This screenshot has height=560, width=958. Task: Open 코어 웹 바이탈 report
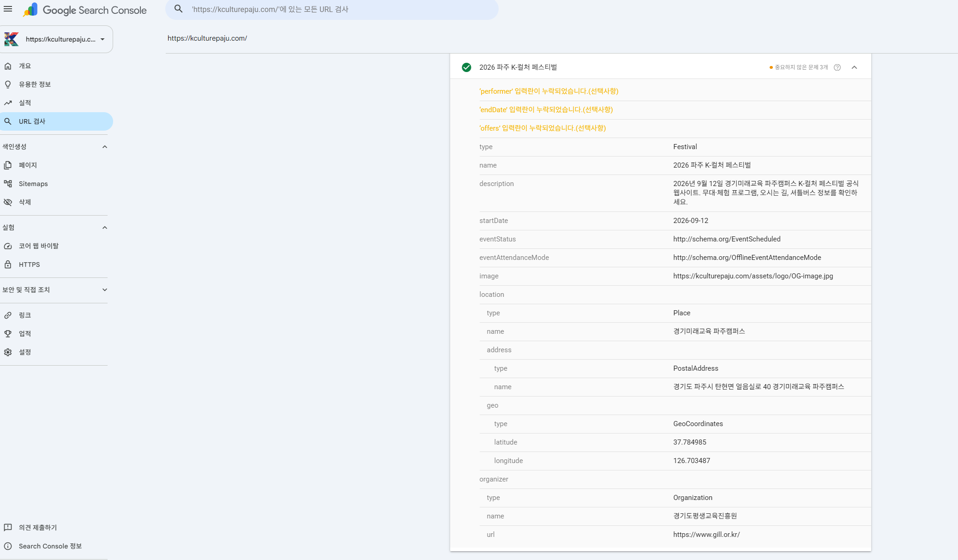pos(56,246)
